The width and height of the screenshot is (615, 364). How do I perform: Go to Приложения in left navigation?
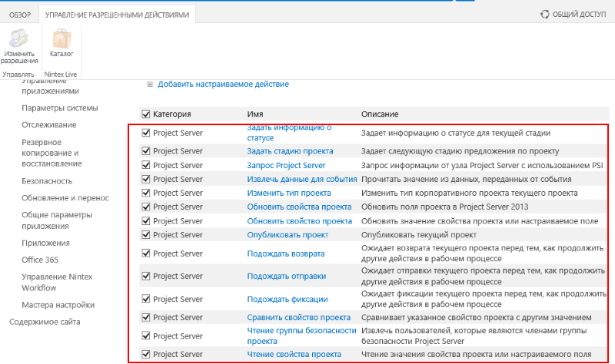pyautogui.click(x=45, y=243)
